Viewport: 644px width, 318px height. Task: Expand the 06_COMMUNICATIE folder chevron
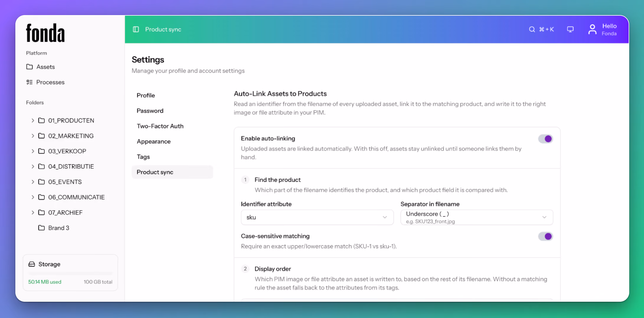pos(33,197)
